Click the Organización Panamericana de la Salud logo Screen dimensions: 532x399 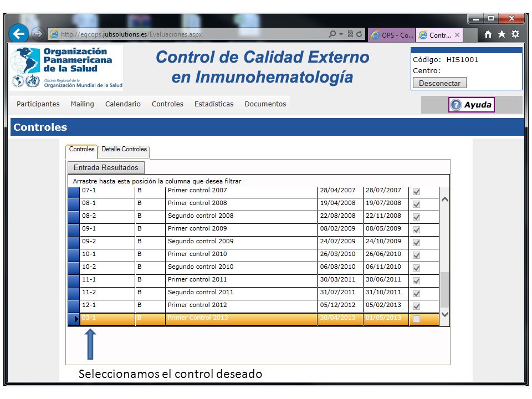pyautogui.click(x=66, y=68)
